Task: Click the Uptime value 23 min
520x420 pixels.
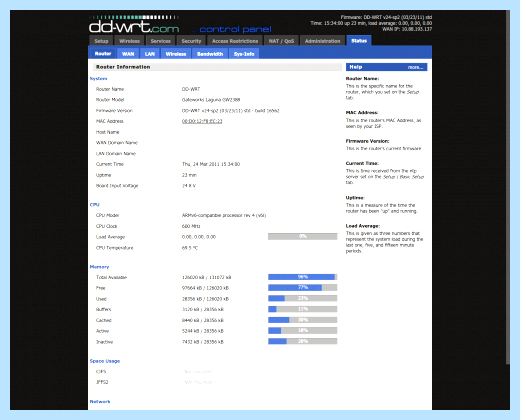Action: click(x=189, y=175)
